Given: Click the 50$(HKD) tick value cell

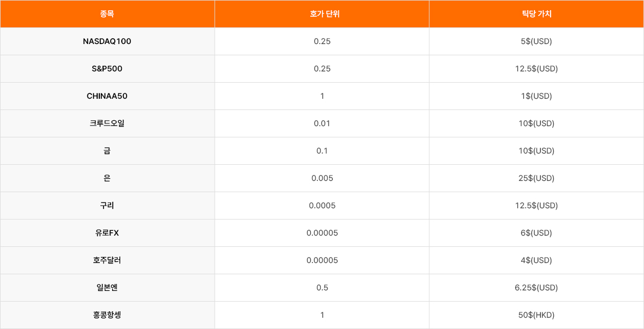Looking at the screenshot, I should [x=537, y=315].
